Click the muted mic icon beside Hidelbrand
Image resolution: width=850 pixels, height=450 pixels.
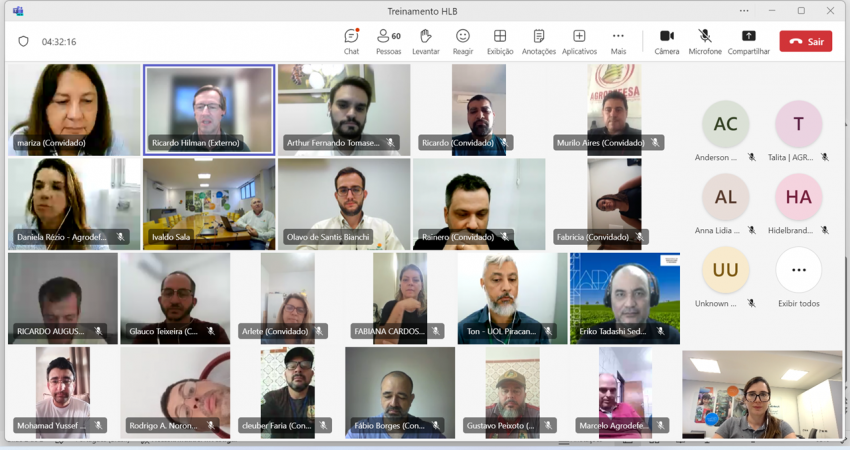tap(825, 230)
